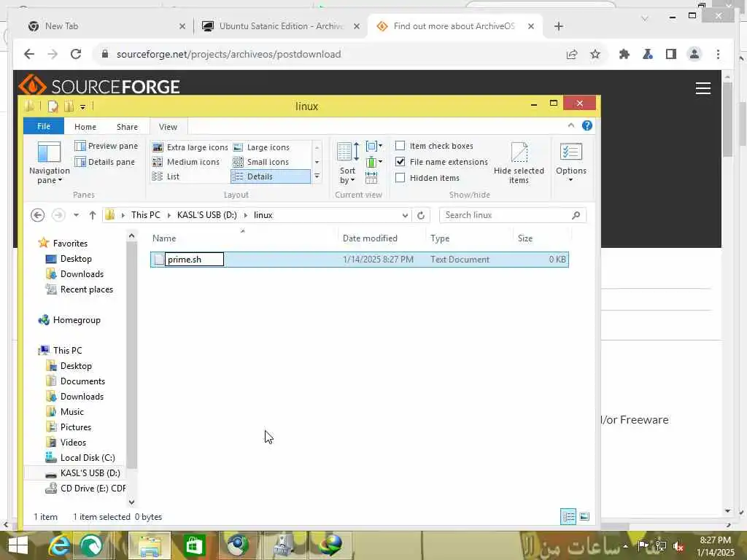Open Add columns dropdown icon
The width and height of the screenshot is (747, 560).
pos(374,162)
